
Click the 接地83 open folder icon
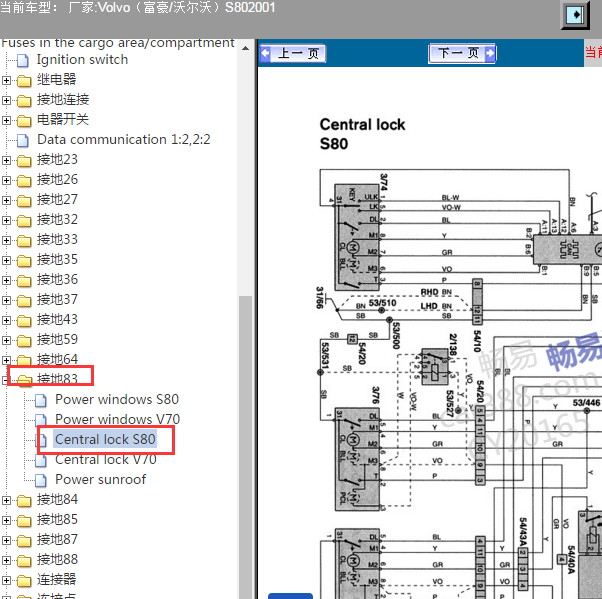tap(25, 380)
